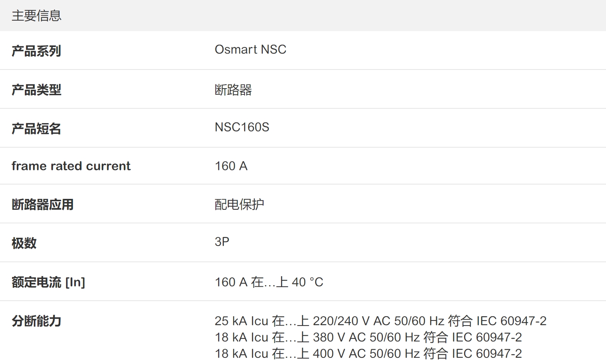
Task: Select the 极数 label
Action: pyautogui.click(x=24, y=243)
